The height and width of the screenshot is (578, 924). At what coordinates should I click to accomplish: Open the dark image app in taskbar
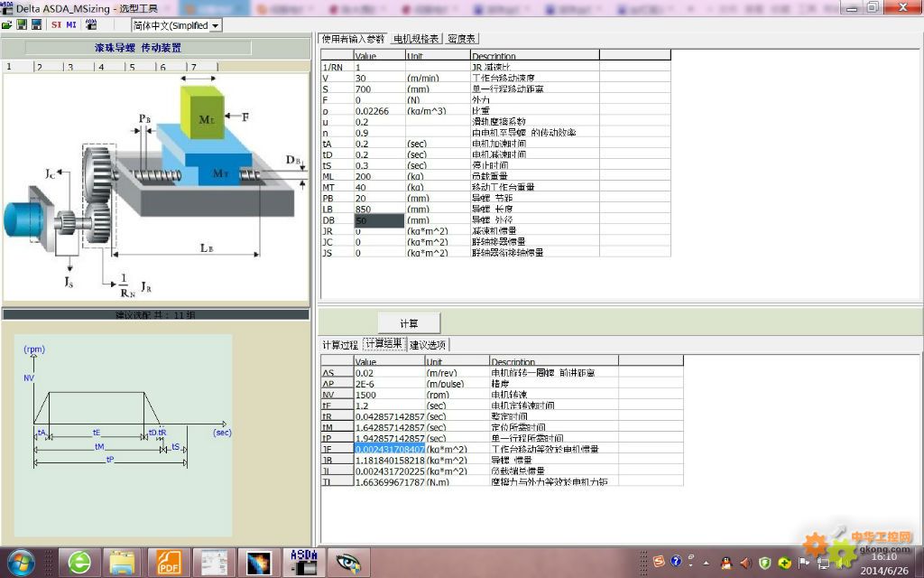pos(259,562)
